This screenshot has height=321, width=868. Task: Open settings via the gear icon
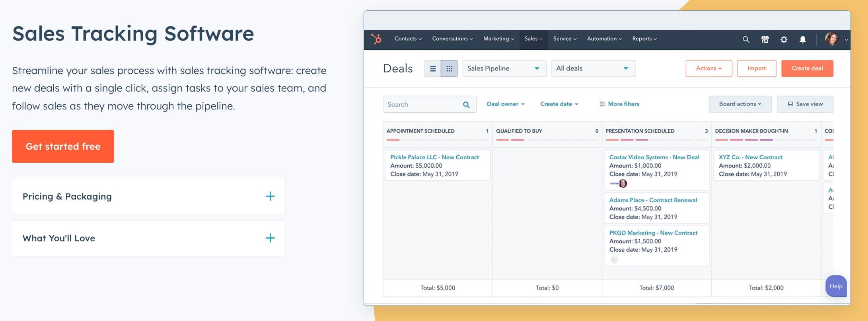click(784, 39)
